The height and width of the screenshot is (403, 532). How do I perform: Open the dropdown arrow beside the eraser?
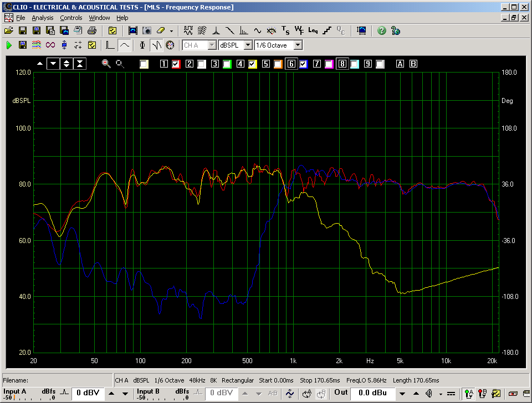pos(171,30)
